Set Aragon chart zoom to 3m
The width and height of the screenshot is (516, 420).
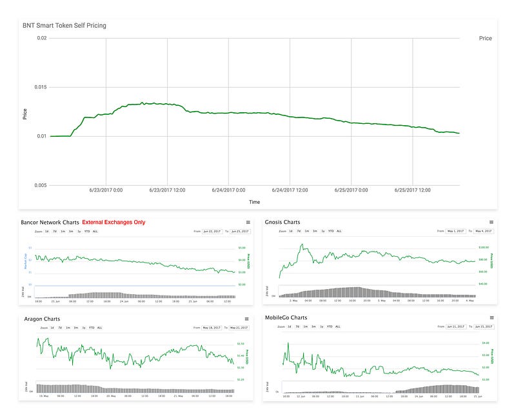click(x=75, y=328)
